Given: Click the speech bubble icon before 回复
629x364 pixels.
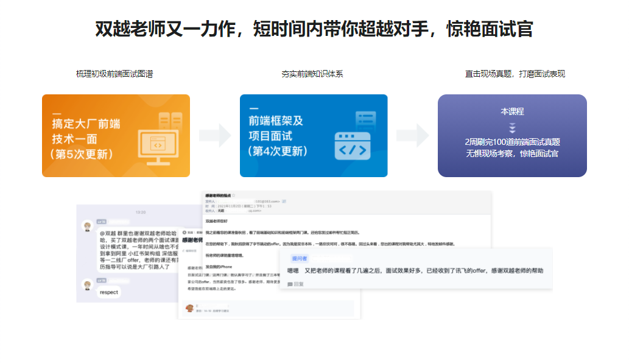Looking at the screenshot, I should (289, 285).
